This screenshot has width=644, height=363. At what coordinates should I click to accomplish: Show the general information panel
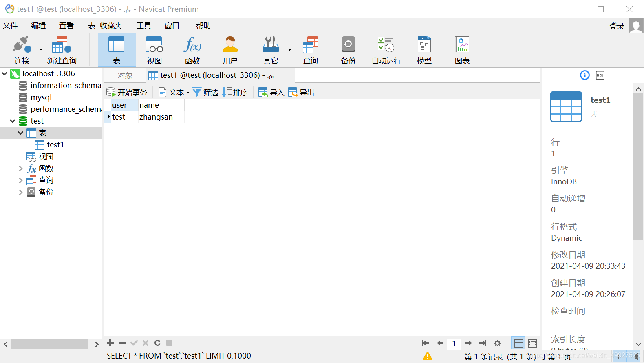point(585,75)
